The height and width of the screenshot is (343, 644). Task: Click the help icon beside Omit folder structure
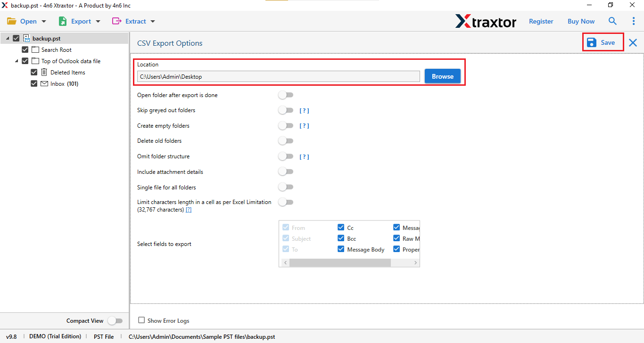tap(305, 157)
